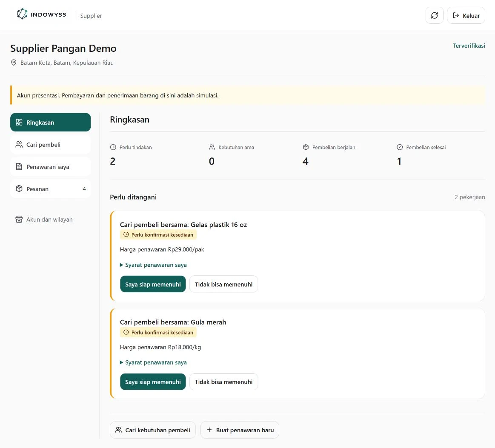Click the Indowyss logo icon

(x=22, y=14)
